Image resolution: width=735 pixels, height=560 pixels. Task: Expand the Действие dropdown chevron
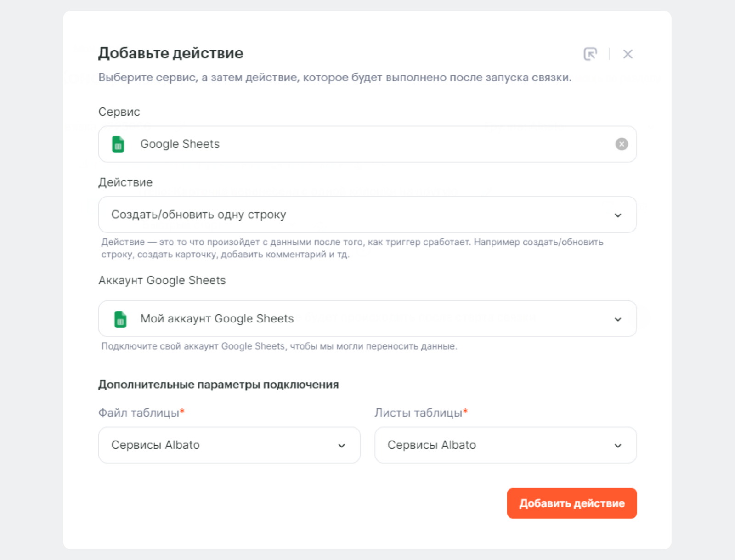pyautogui.click(x=618, y=215)
